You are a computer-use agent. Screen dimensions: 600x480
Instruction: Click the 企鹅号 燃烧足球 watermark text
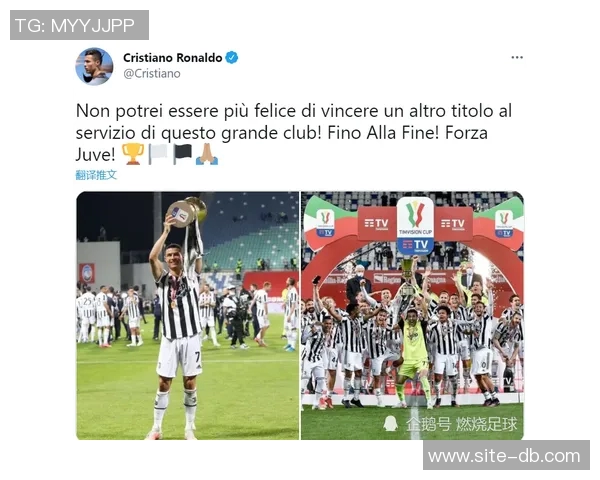(x=461, y=424)
